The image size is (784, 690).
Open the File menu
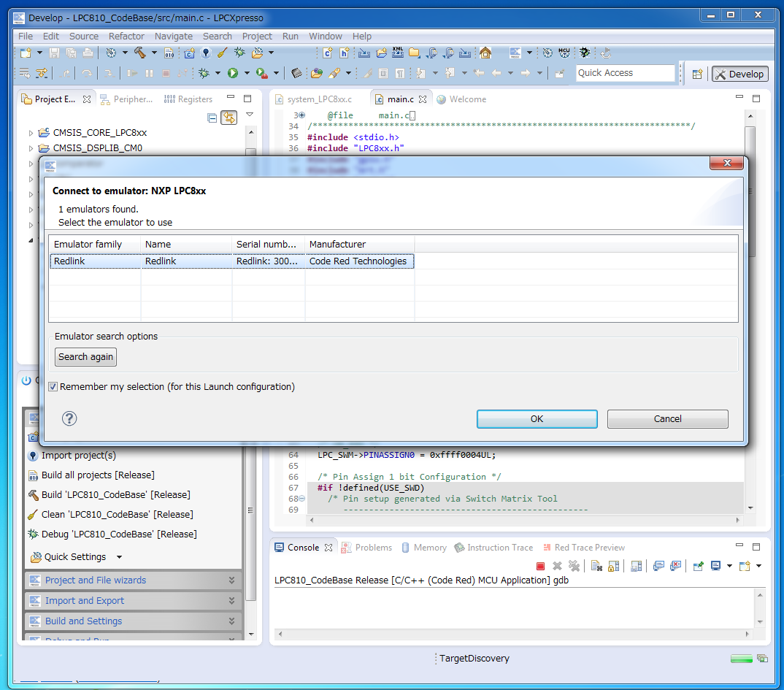[26, 36]
